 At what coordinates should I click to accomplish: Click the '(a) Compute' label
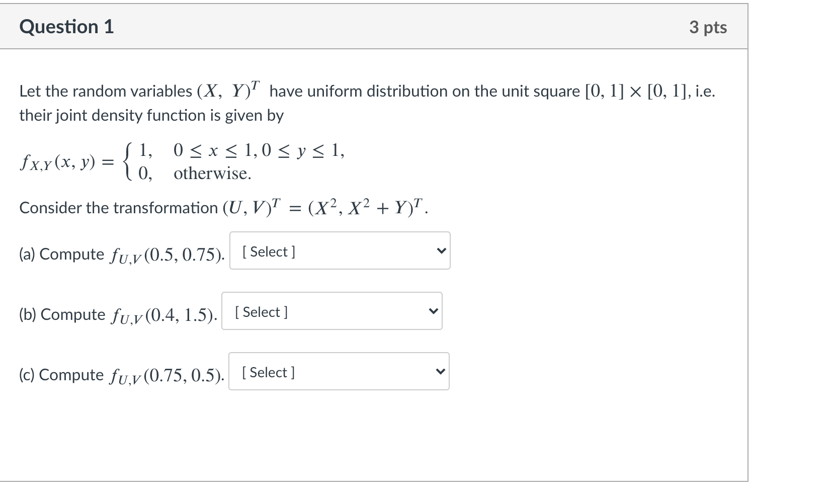tap(62, 255)
